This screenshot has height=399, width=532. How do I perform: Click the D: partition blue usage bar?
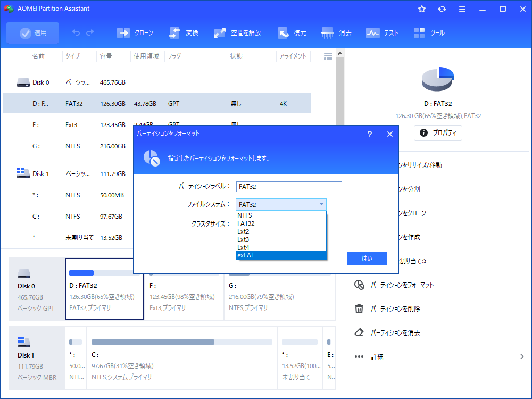click(x=81, y=273)
